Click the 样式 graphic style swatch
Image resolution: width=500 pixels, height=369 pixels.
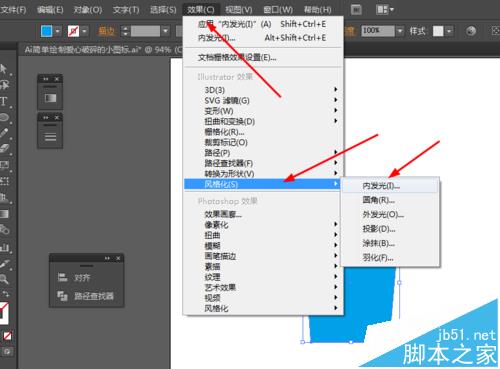click(438, 31)
